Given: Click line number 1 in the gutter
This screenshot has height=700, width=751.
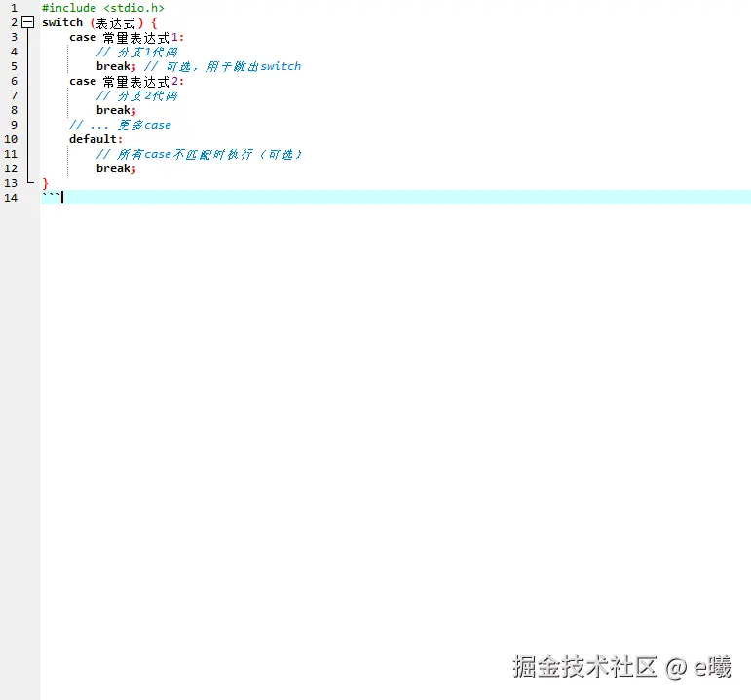Looking at the screenshot, I should point(14,8).
